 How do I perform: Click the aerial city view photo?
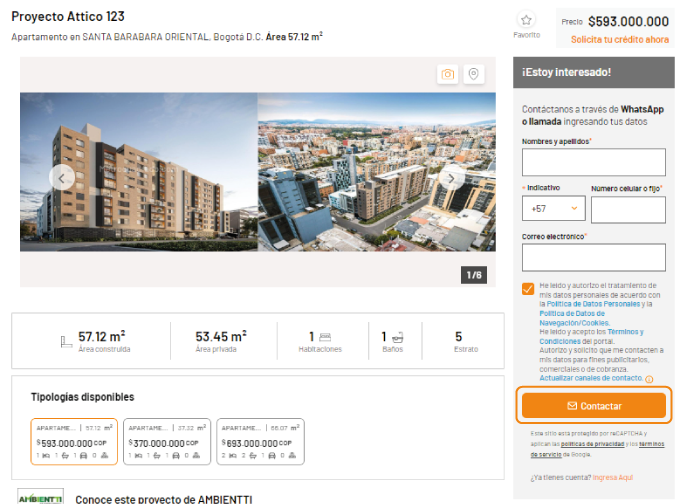[x=377, y=172]
